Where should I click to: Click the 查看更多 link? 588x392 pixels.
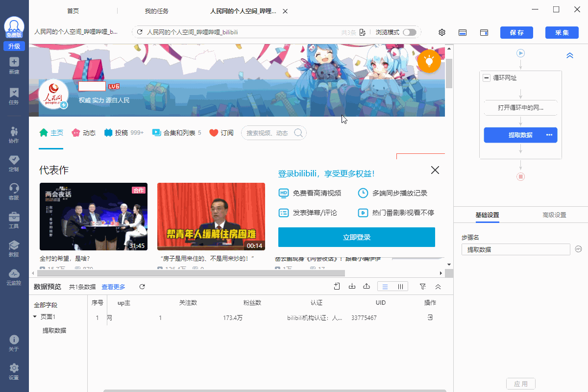[114, 287]
